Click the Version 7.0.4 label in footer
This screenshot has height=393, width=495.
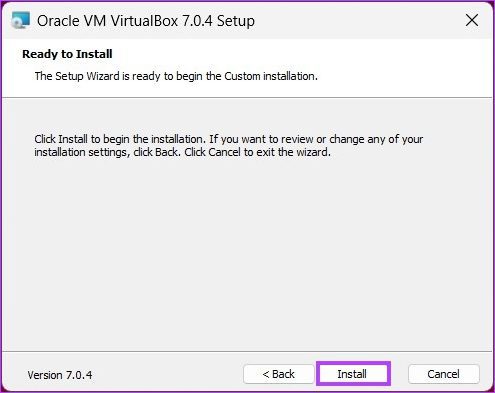click(60, 375)
